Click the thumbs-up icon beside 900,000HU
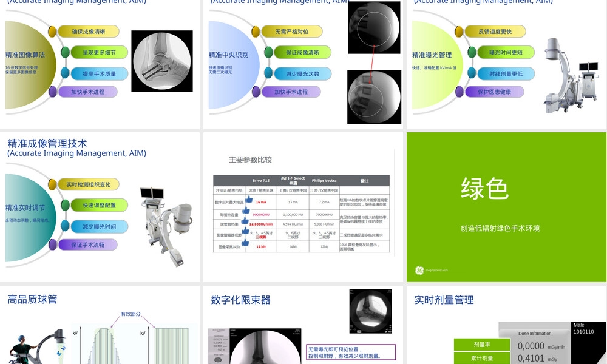 (x=246, y=211)
